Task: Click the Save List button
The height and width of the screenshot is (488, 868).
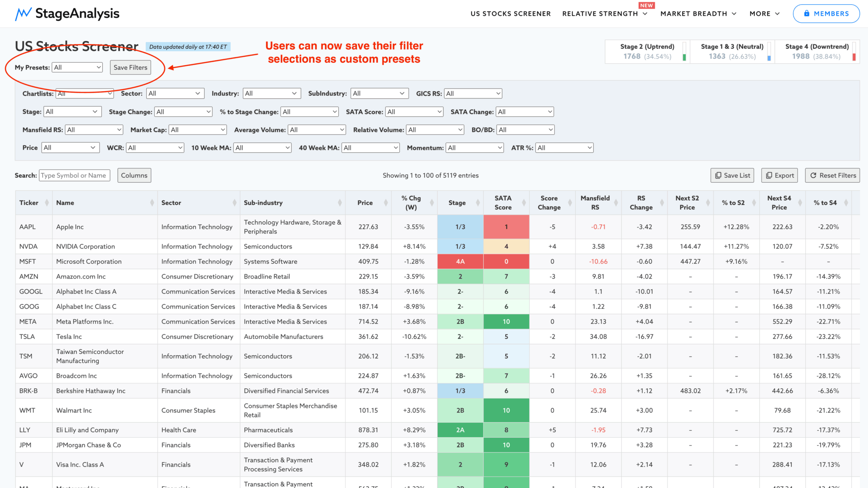Action: pos(732,176)
